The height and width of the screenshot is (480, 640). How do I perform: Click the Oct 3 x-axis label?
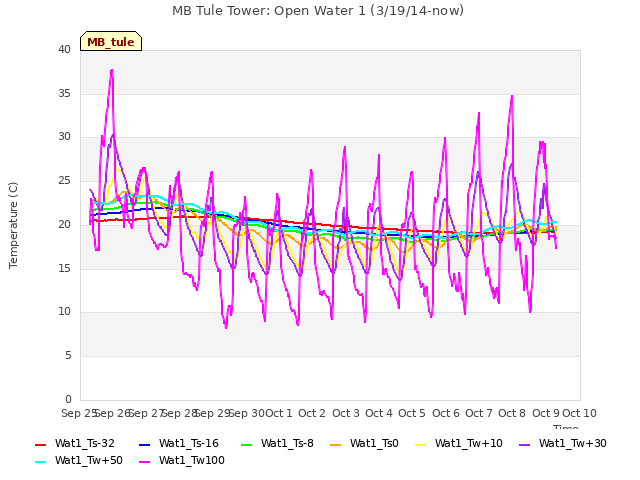(x=346, y=413)
